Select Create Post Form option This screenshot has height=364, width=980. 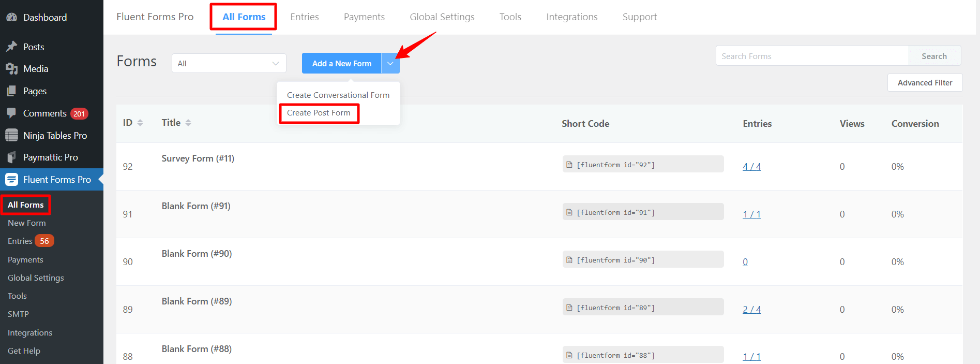pyautogui.click(x=319, y=113)
